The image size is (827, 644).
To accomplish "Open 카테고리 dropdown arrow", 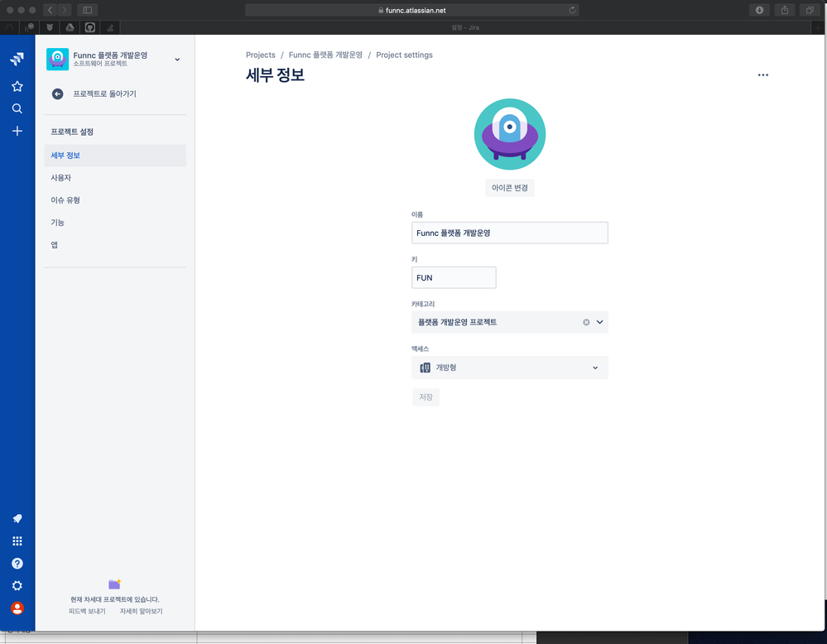I will (x=599, y=322).
